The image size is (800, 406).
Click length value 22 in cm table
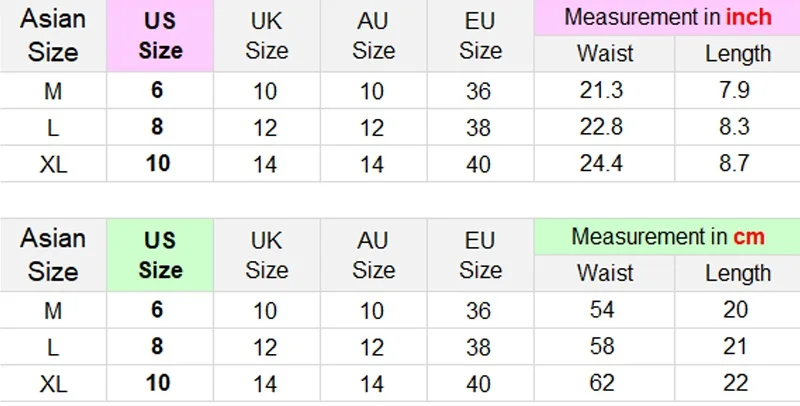[x=736, y=382]
